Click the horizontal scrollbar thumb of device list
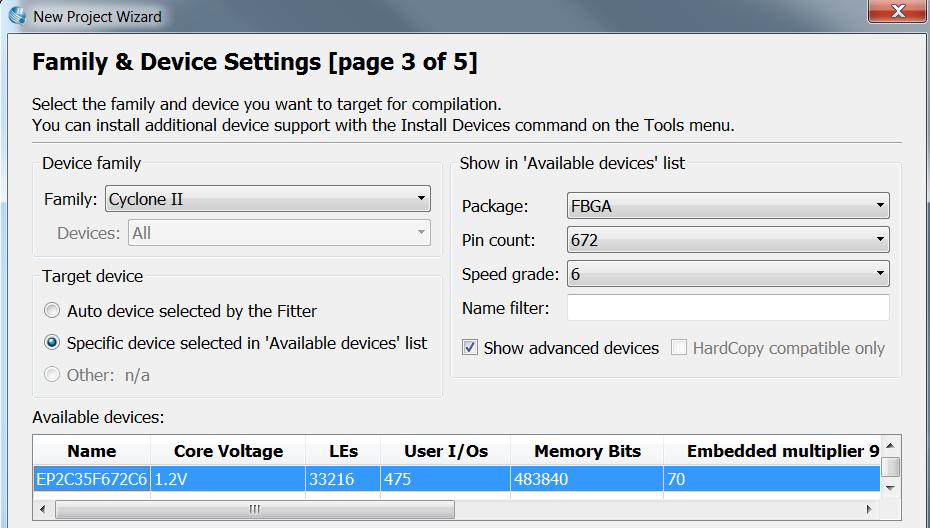Screen dimensions: 930x528 click(x=255, y=509)
